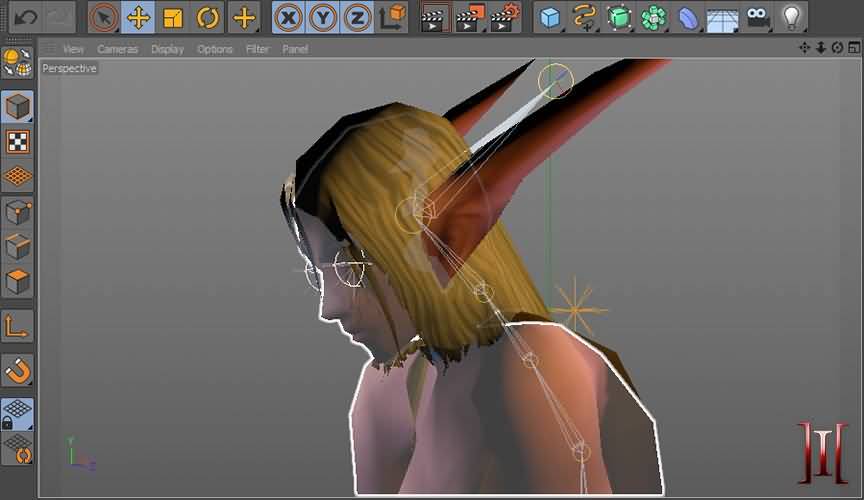Select the Live Selection tool
Screen dimensions: 864x500
(x=104, y=18)
